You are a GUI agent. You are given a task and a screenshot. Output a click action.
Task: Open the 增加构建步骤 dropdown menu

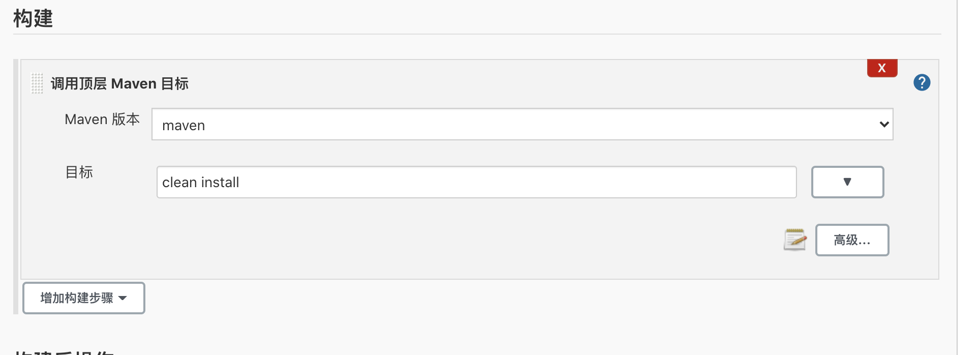coord(84,298)
